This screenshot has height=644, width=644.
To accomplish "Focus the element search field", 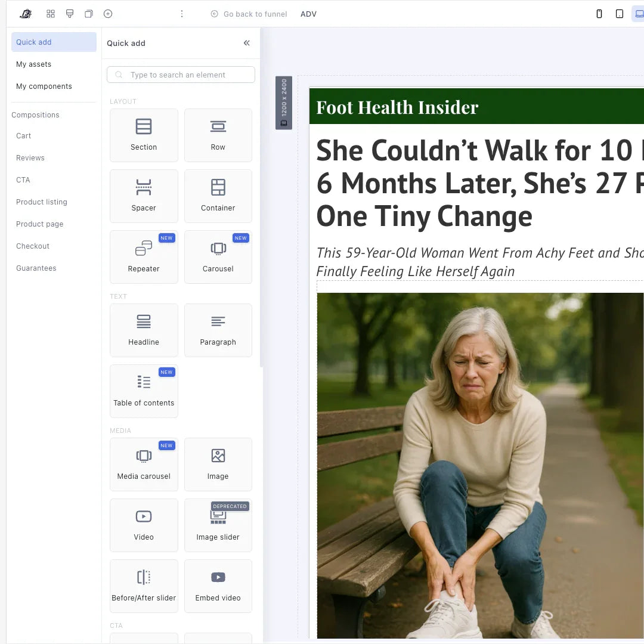I will tap(181, 75).
